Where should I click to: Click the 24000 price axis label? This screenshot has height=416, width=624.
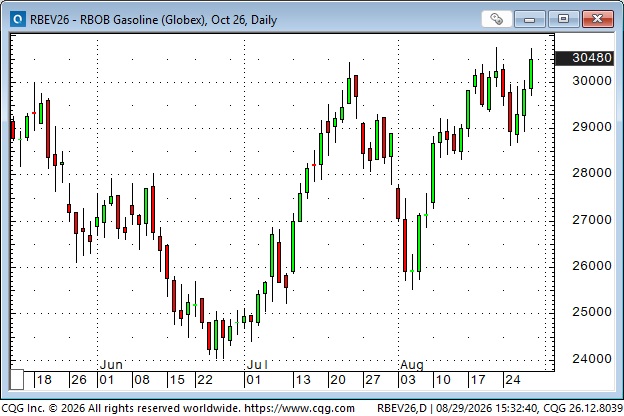pos(592,359)
